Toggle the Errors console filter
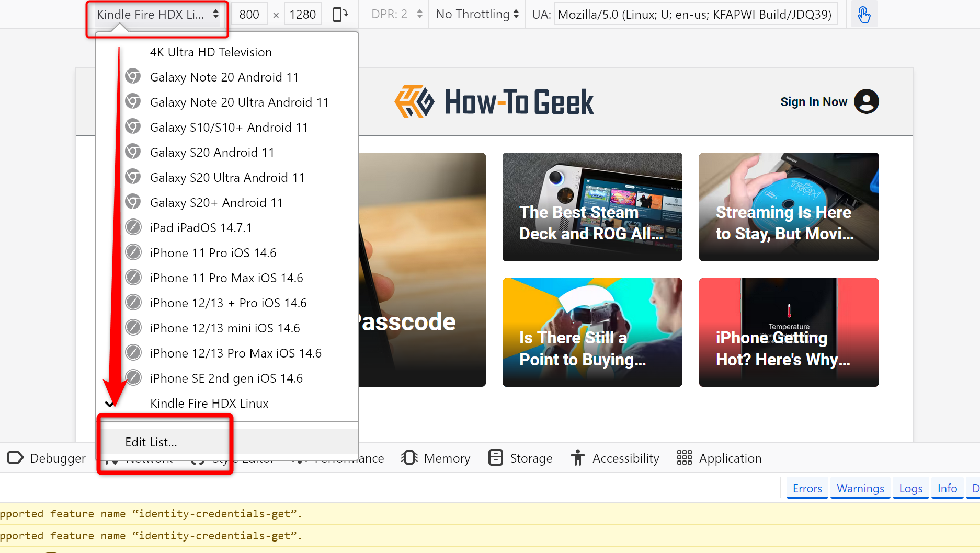This screenshot has height=553, width=980. click(x=807, y=488)
